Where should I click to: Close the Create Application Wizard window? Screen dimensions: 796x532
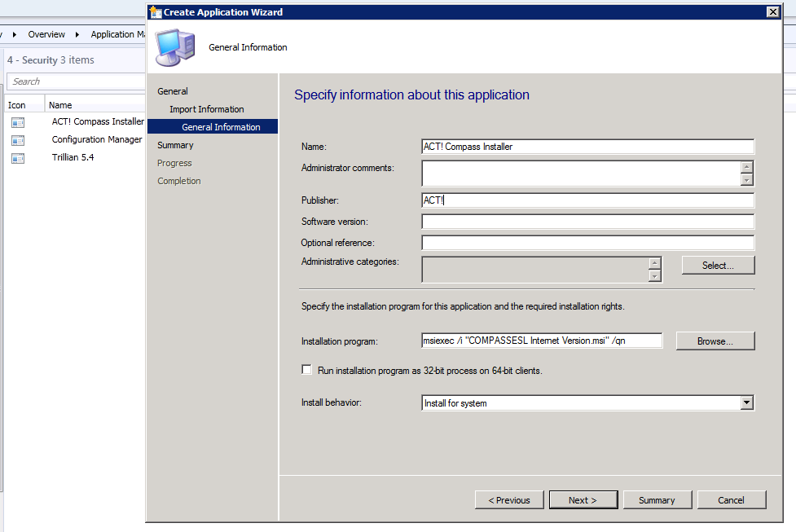click(x=772, y=11)
